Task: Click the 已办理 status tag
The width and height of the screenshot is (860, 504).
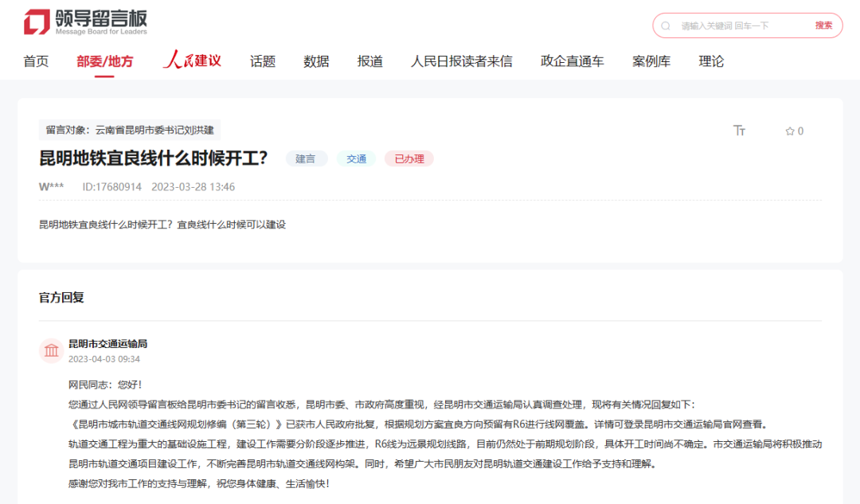Action: coord(408,158)
